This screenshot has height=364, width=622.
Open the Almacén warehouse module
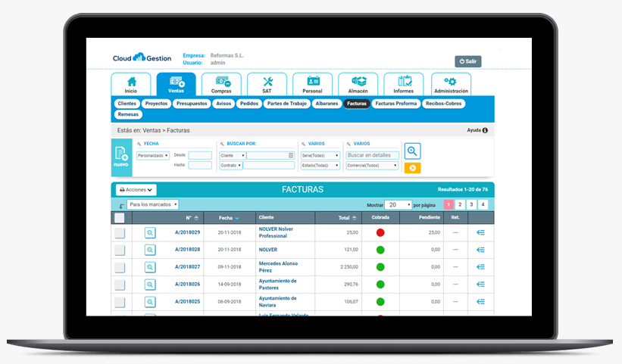[x=358, y=84]
